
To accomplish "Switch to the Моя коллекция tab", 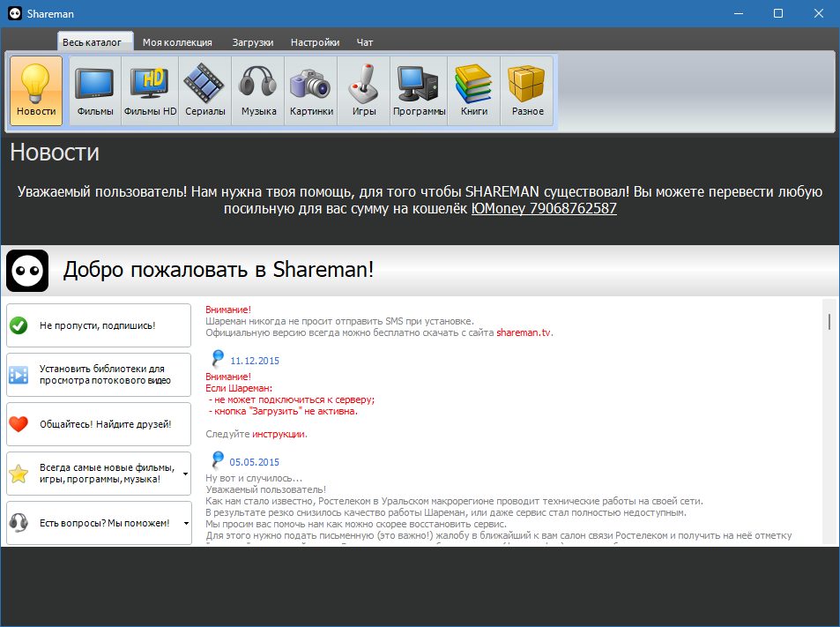I will click(177, 42).
